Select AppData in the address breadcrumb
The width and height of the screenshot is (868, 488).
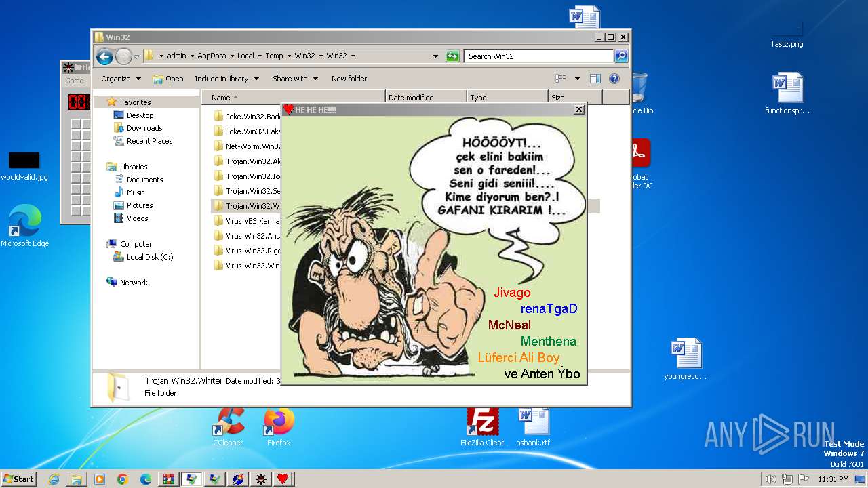212,56
